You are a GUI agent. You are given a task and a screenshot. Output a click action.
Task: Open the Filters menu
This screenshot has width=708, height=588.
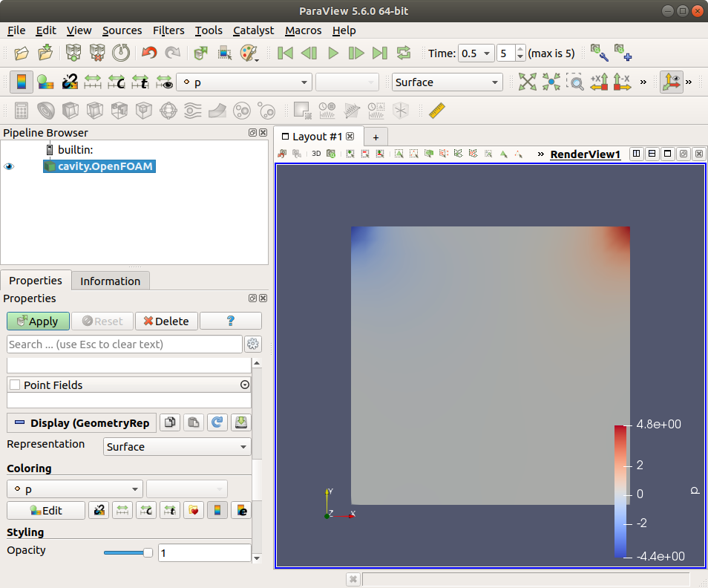coord(168,30)
